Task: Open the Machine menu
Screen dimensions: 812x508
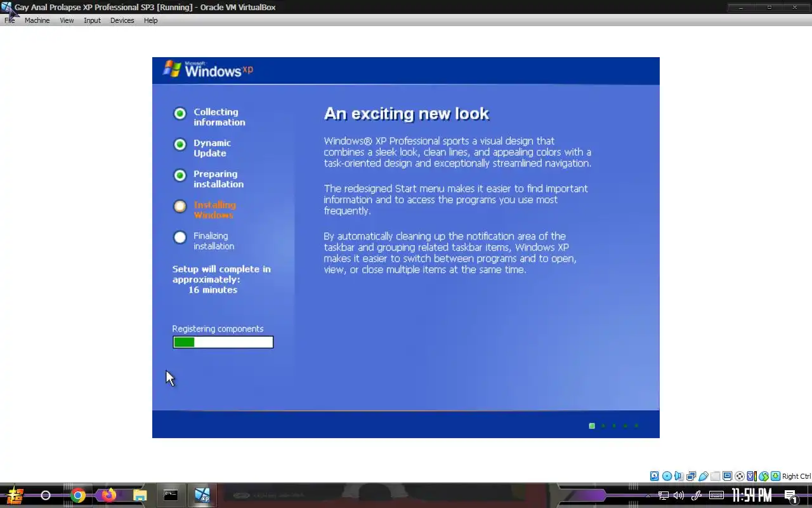Action: point(37,20)
